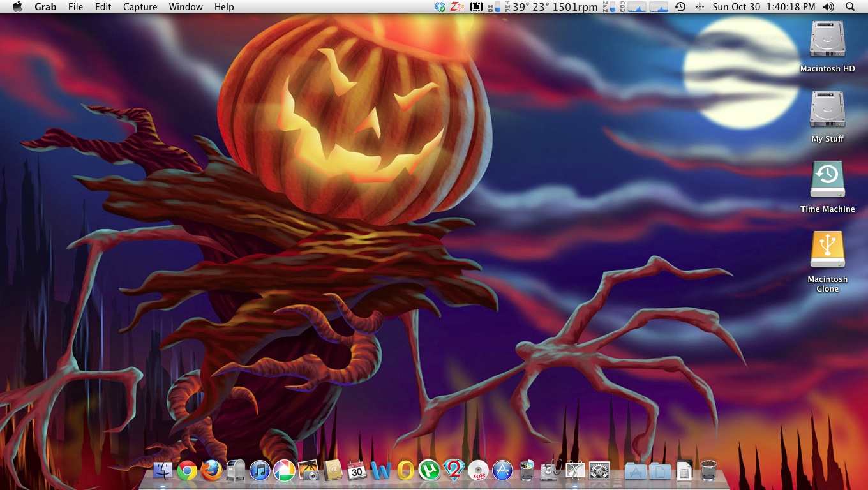This screenshot has width=868, height=490.
Task: Open iPhoto camera icon in dock
Action: coord(308,471)
